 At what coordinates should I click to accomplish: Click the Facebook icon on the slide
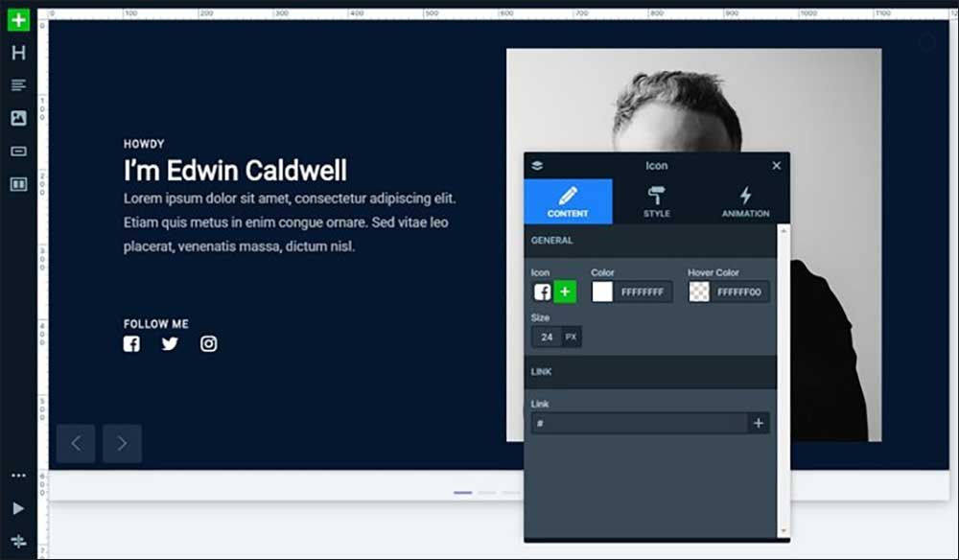coord(131,343)
